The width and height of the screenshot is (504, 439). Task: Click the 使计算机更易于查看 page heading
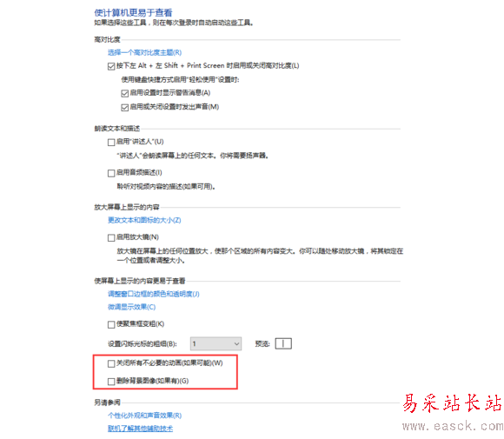[133, 13]
